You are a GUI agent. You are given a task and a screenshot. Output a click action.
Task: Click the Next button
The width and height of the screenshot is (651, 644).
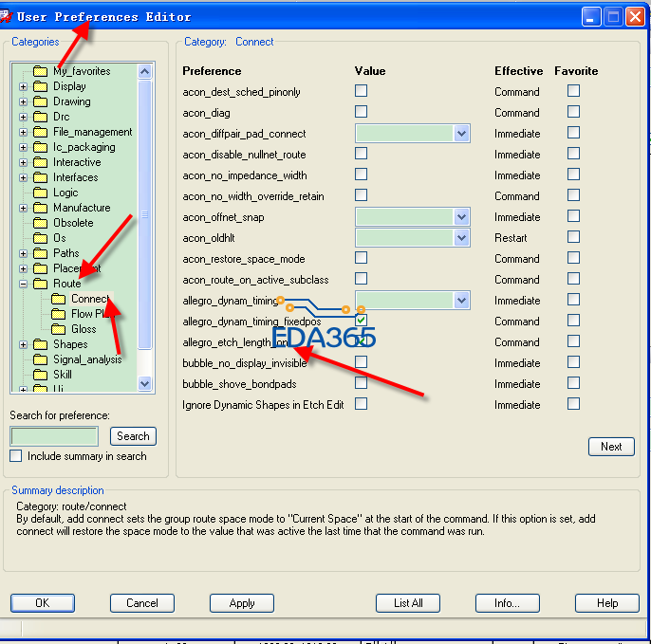pos(611,447)
